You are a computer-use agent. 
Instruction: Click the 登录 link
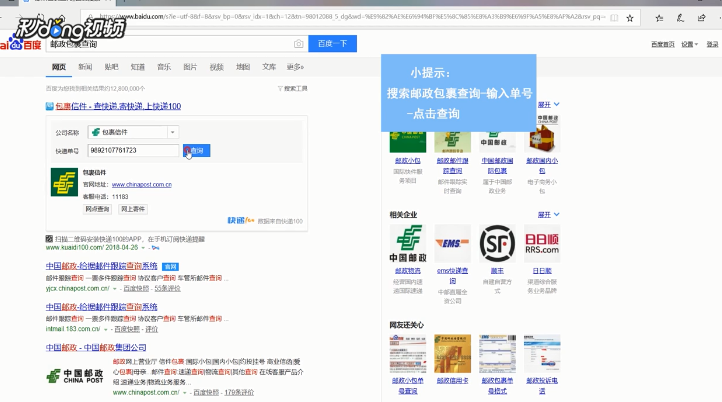coord(712,44)
